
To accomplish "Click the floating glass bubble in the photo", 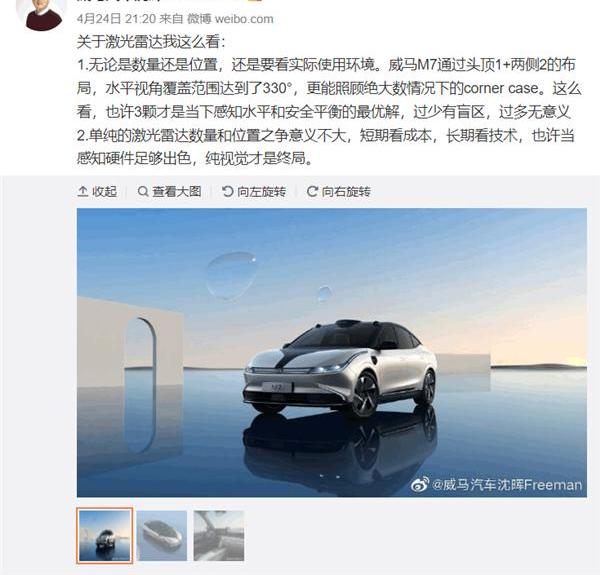I will [x=230, y=274].
